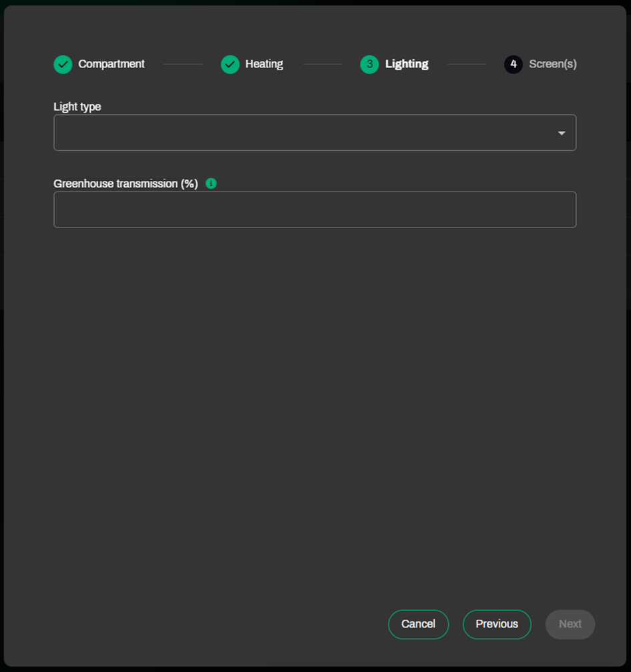Click the Cancel button
Image resolution: width=631 pixels, height=672 pixels.
point(418,624)
